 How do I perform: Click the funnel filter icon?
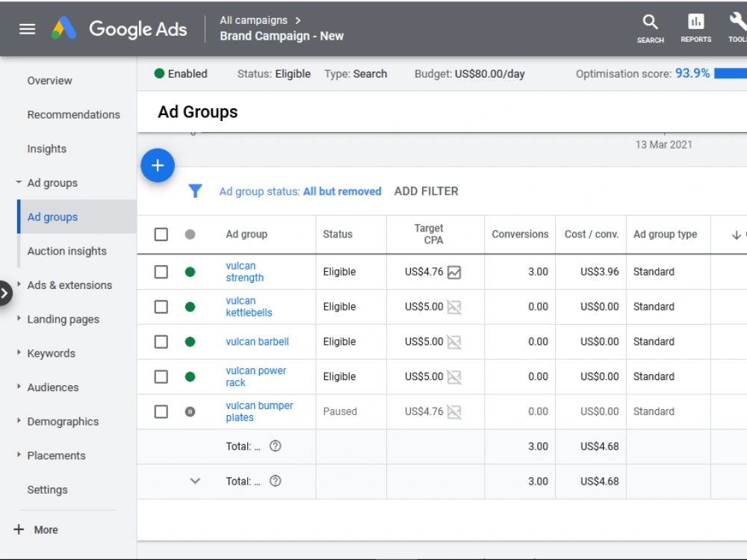point(195,191)
